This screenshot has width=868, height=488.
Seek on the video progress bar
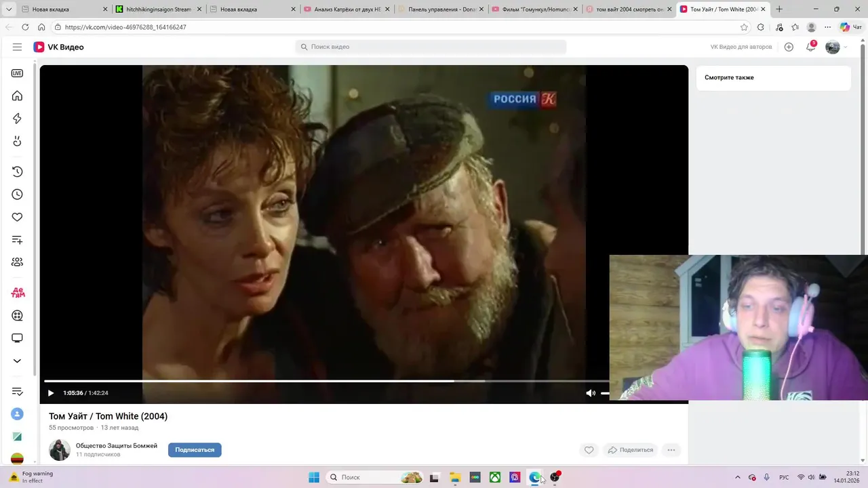click(x=327, y=381)
